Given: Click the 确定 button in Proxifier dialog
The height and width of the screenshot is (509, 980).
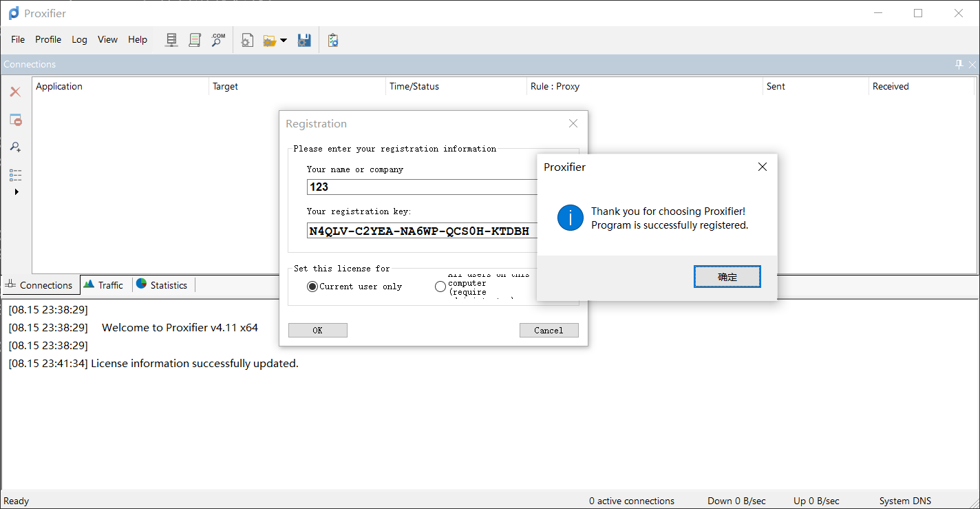Looking at the screenshot, I should (x=727, y=277).
